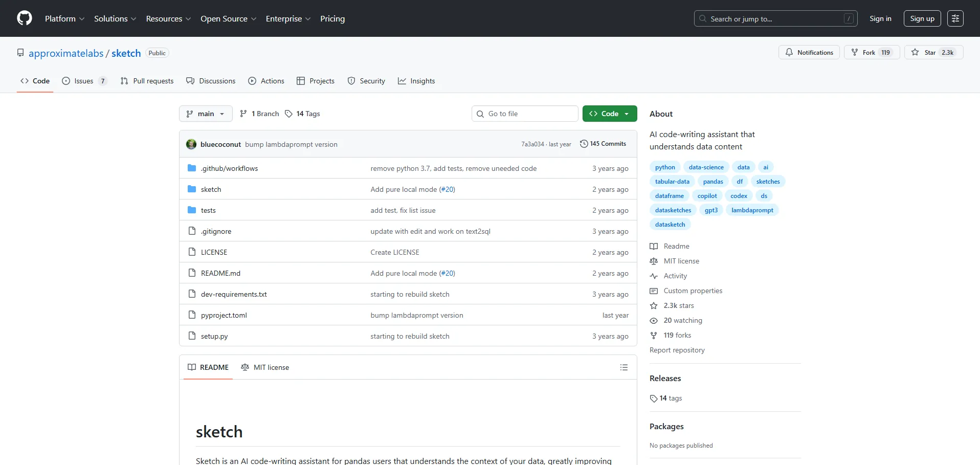The width and height of the screenshot is (980, 465).
Task: Click the 14 Tags tag icon
Action: (288, 114)
